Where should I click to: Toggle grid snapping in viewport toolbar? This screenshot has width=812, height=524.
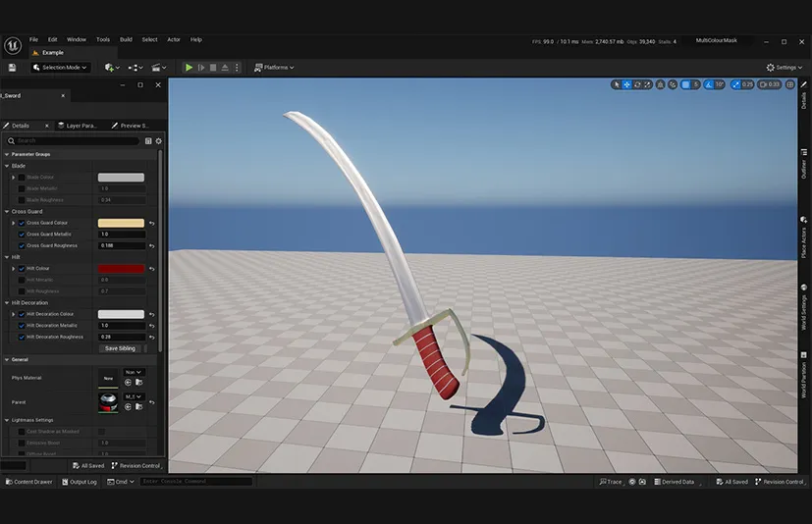tap(685, 84)
